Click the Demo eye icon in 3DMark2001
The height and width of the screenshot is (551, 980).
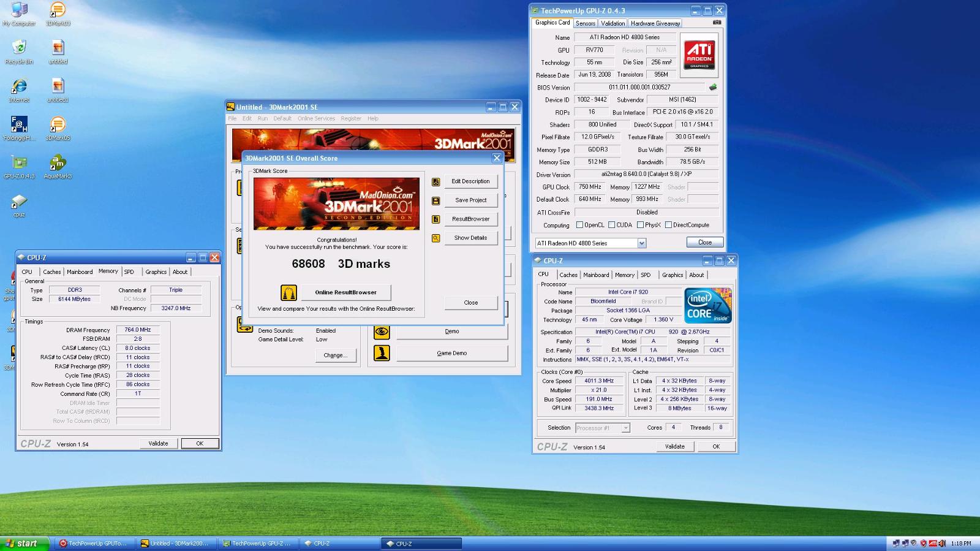[382, 332]
